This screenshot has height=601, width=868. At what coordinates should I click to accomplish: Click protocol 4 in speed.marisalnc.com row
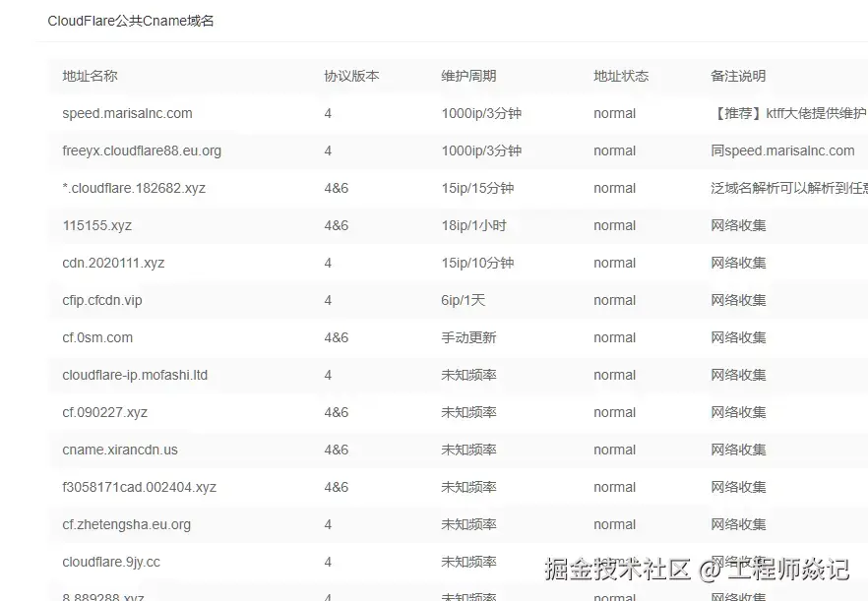pos(328,113)
